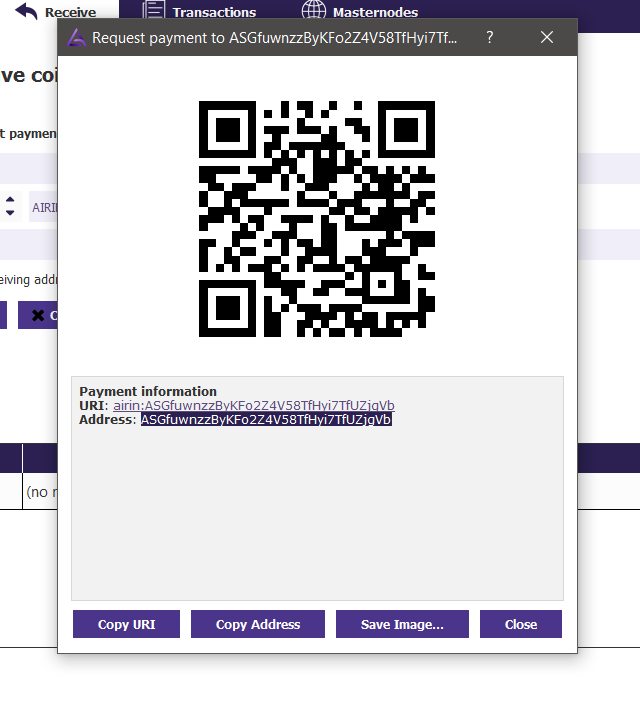This screenshot has height=705, width=640.
Task: Open the airin: URI link
Action: point(254,405)
